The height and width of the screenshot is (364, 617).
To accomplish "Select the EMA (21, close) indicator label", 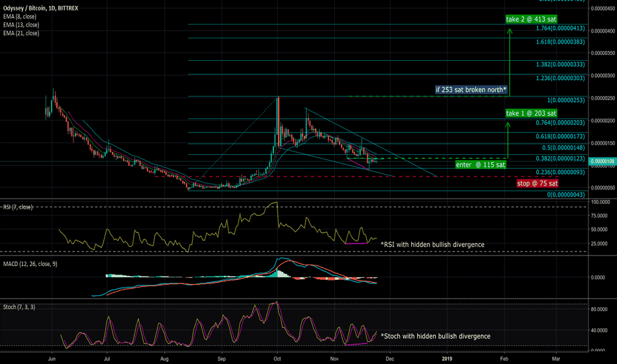I will coord(21,33).
